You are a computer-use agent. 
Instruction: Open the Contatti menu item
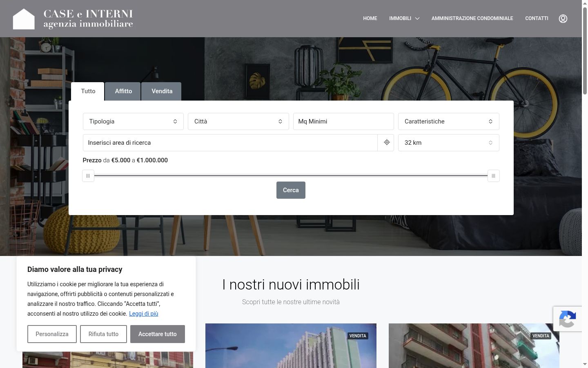click(537, 18)
